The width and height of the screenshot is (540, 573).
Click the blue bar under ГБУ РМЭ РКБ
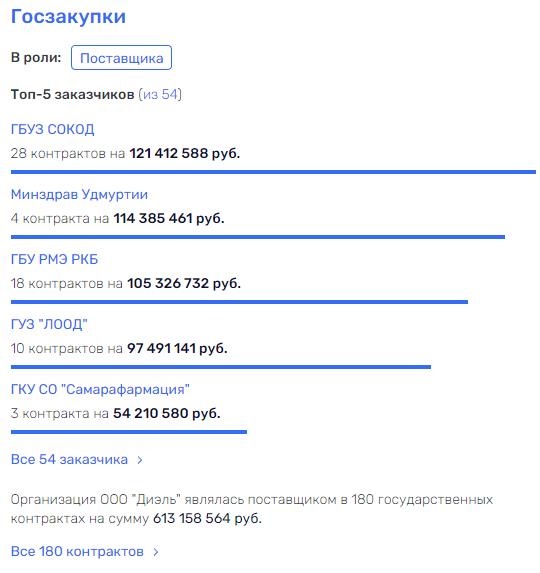[239, 302]
